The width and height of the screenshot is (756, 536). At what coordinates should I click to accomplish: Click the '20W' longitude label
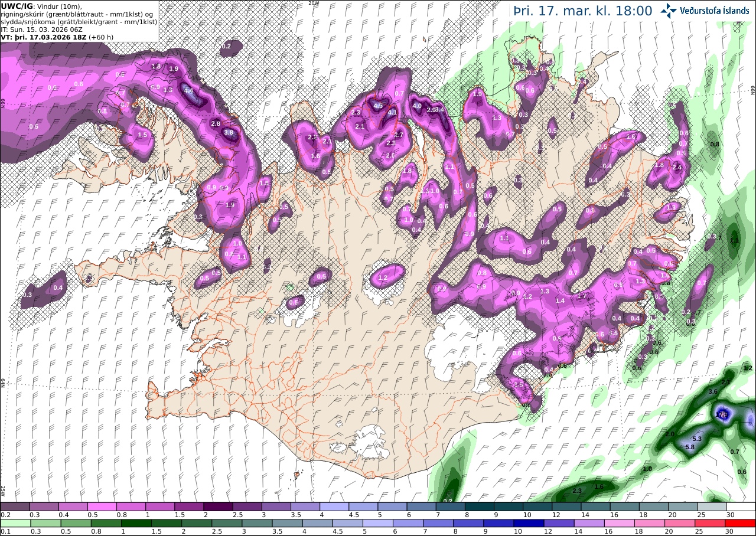tap(314, 3)
